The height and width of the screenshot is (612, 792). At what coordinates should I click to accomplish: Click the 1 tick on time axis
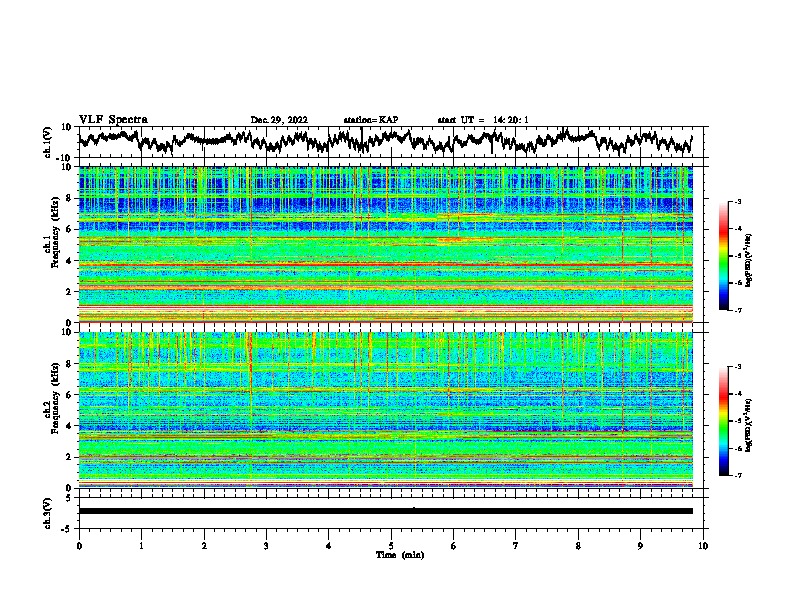141,546
